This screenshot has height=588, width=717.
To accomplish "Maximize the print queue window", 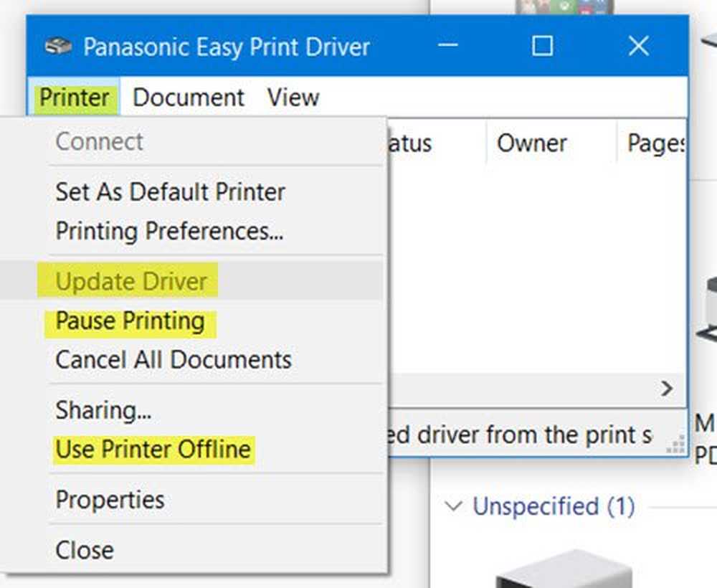I will pos(542,47).
